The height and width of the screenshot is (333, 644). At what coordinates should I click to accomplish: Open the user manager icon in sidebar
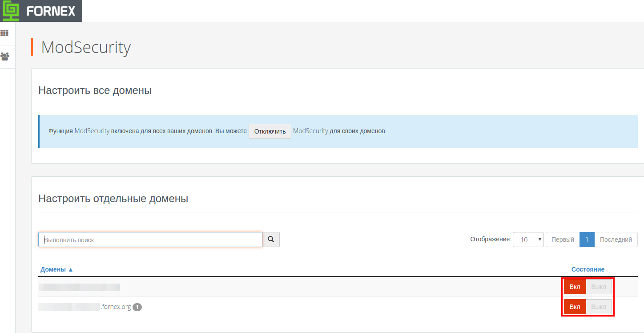5,57
